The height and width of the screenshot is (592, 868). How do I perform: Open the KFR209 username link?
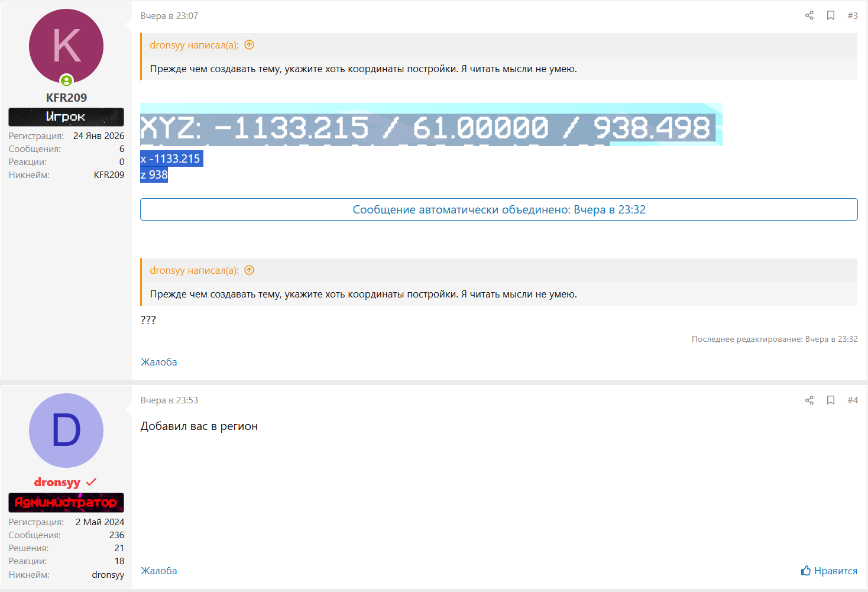[x=66, y=98]
